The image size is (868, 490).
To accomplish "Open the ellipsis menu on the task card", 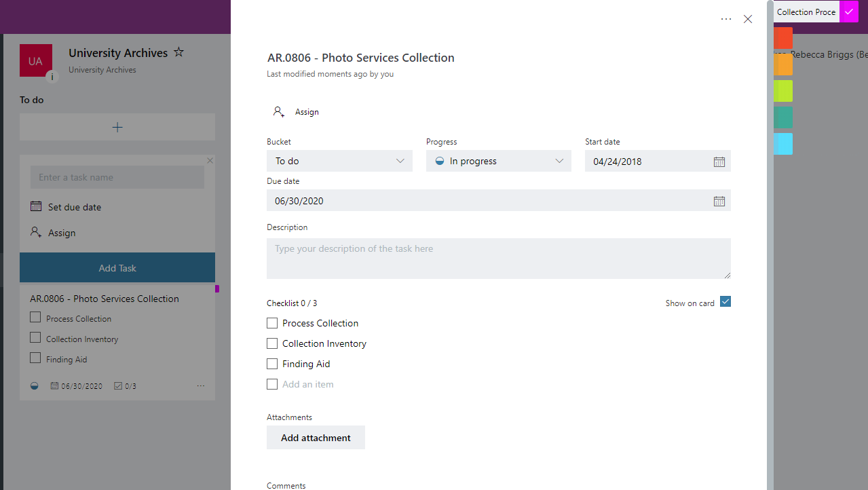I will tap(200, 385).
